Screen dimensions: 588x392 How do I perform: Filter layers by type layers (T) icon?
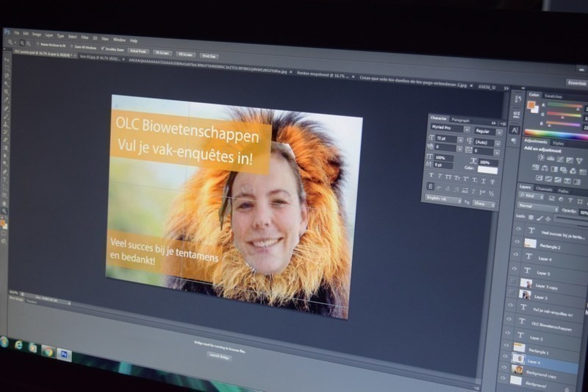point(570,200)
